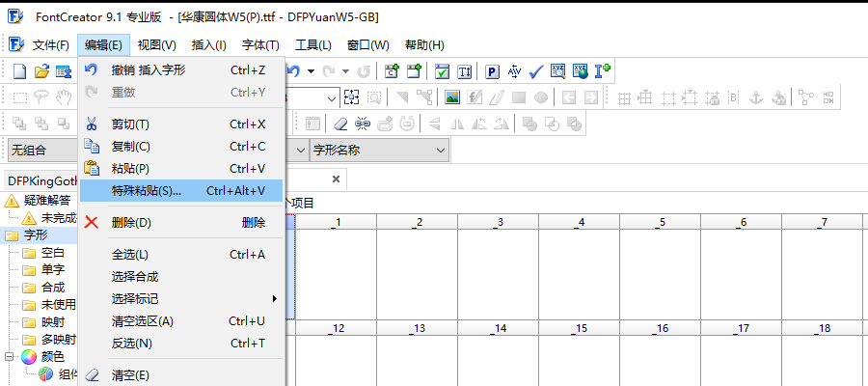Click the text size 'T' toolbar icon
This screenshot has height=386, width=868.
click(464, 71)
